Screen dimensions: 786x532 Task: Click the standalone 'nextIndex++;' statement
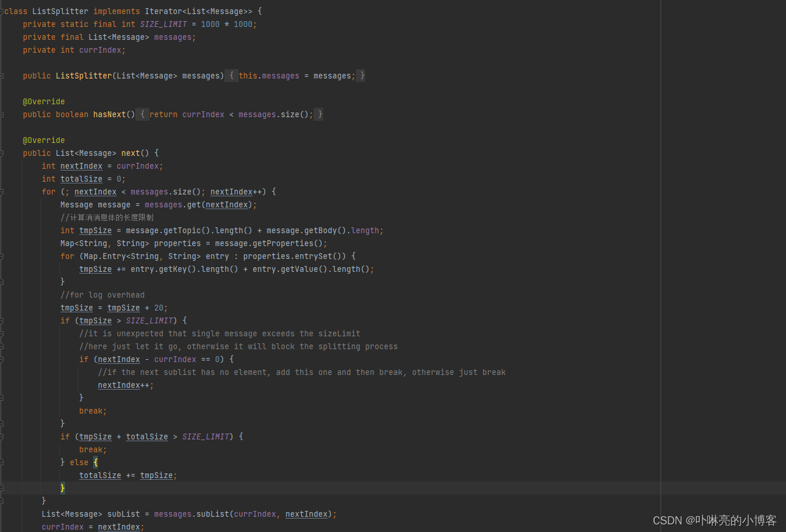point(126,385)
